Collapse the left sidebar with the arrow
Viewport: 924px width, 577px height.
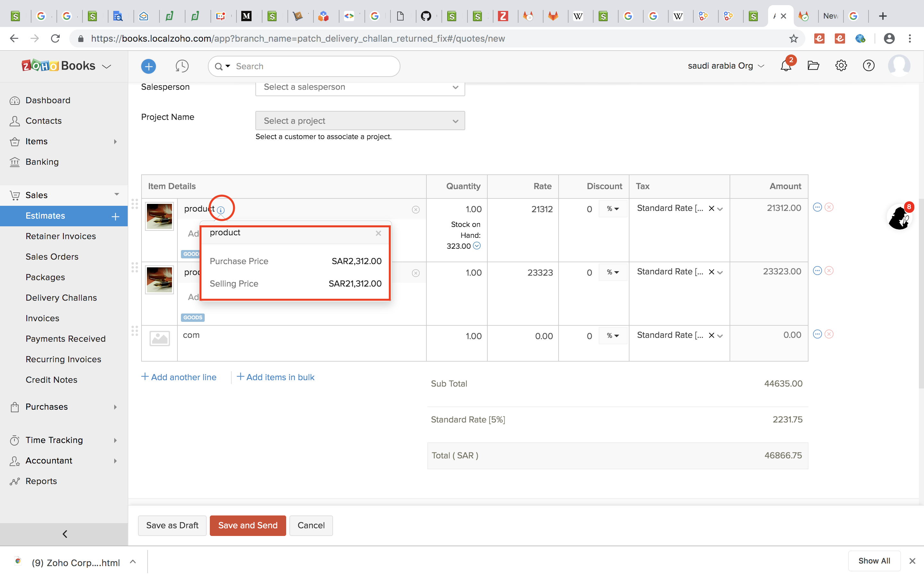pyautogui.click(x=64, y=534)
